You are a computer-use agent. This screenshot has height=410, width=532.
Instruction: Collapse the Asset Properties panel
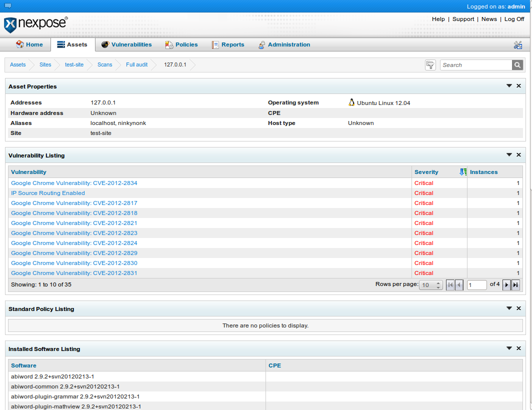509,86
